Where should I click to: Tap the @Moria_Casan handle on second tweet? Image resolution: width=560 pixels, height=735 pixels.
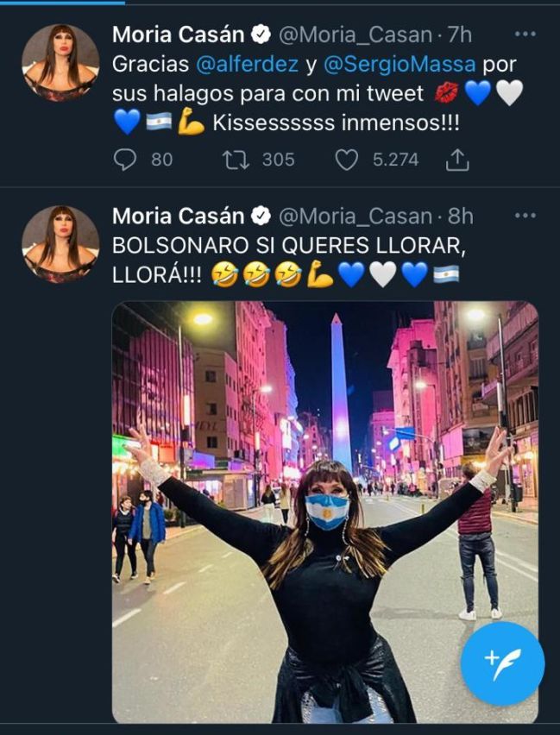click(356, 217)
